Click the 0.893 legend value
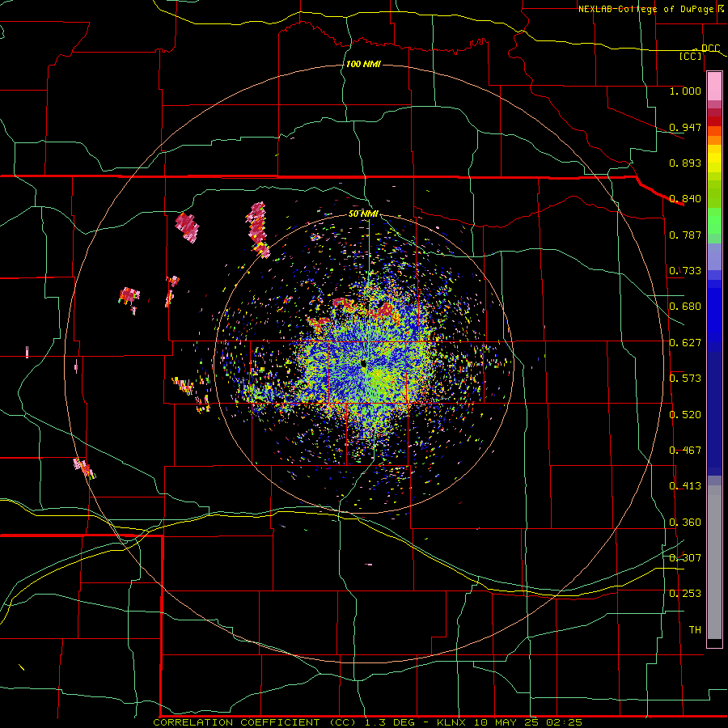 [685, 163]
